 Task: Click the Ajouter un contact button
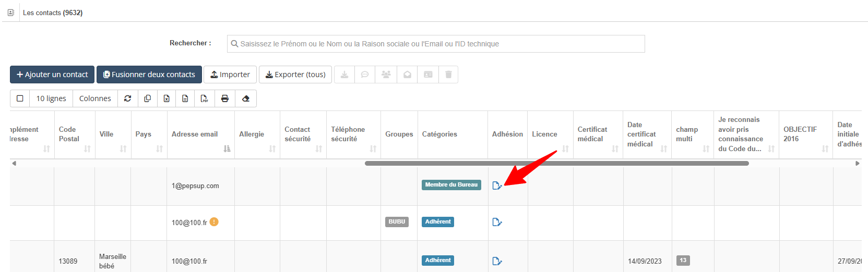coord(52,75)
